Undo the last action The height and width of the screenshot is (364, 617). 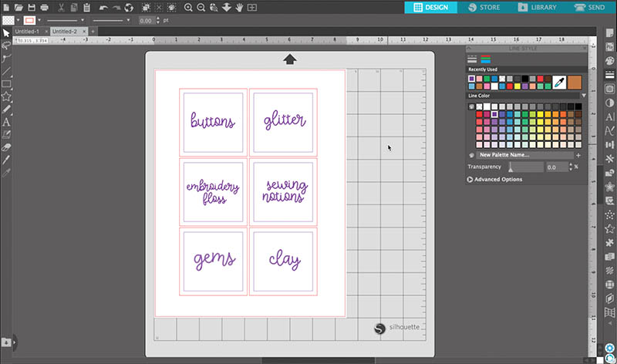click(103, 8)
